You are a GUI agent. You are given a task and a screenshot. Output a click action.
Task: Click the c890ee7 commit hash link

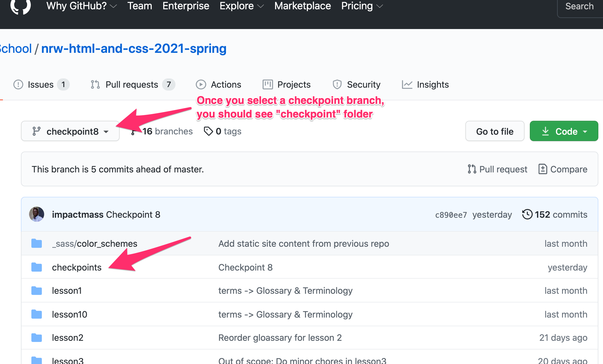451,215
